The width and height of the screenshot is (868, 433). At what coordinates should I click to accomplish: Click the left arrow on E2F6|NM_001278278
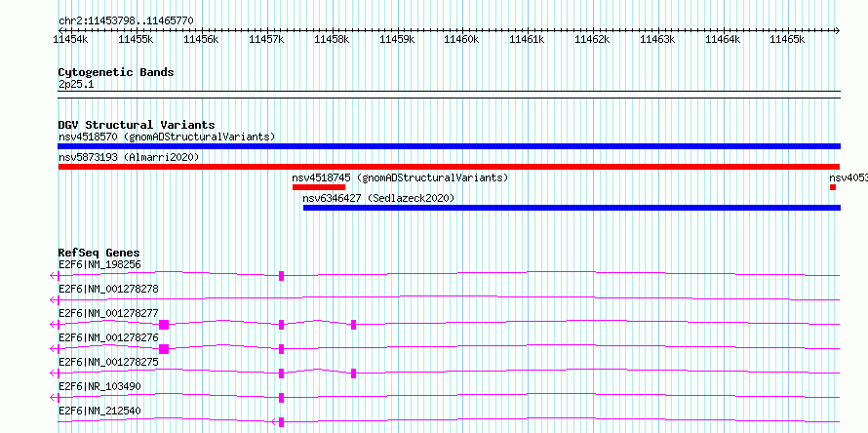click(x=55, y=300)
